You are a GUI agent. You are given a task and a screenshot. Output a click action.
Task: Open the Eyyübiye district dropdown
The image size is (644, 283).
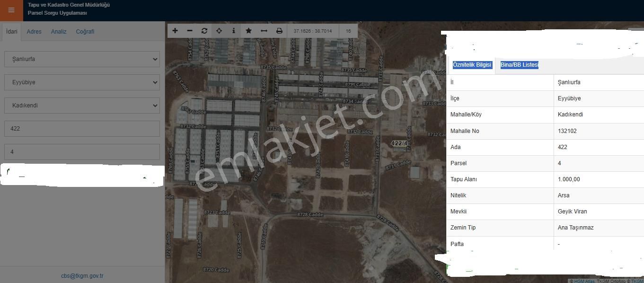coord(82,82)
